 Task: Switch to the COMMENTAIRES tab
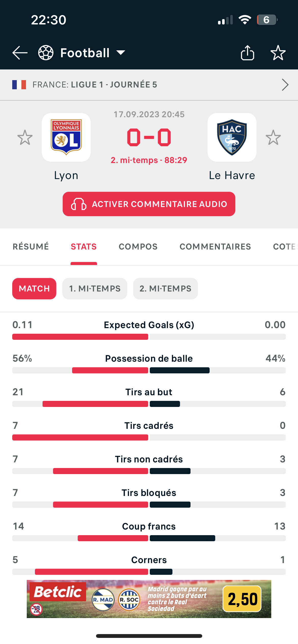215,246
